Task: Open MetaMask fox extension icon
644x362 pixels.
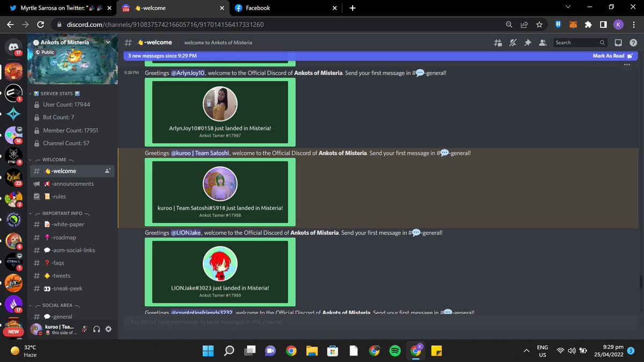Action: tap(574, 24)
